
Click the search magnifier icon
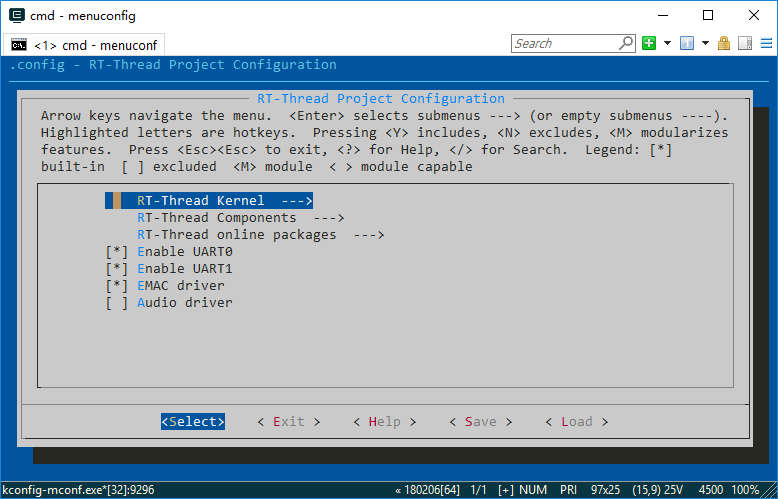tap(626, 44)
